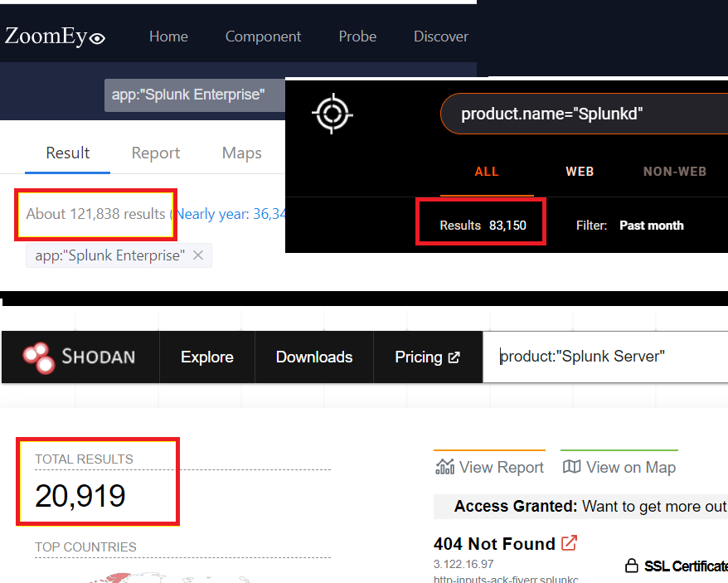This screenshot has height=583, width=728.
Task: Click the SSL Certificate padlock icon
Action: click(633, 565)
